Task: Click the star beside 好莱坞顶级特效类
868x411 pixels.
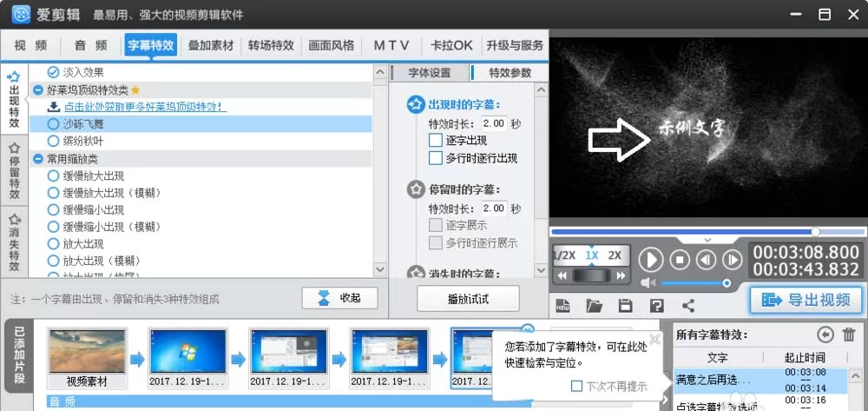Action: click(x=135, y=89)
